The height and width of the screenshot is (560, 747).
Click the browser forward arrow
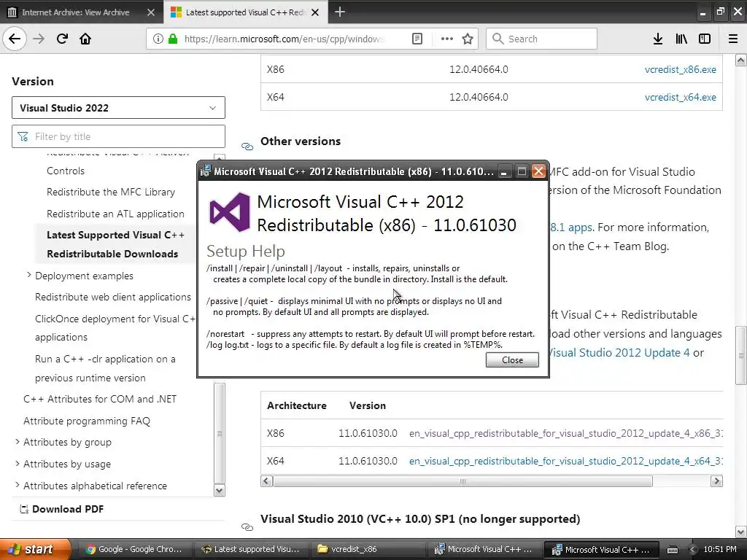[x=39, y=39]
